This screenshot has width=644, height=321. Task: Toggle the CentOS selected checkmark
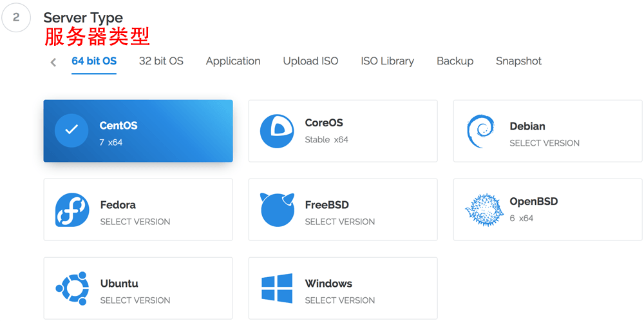[71, 130]
